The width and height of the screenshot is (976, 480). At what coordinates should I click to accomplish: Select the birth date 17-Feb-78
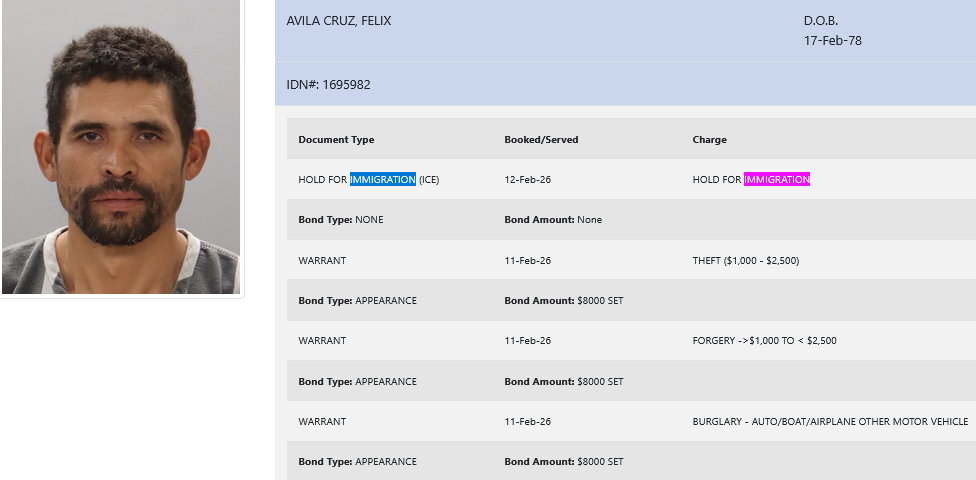[832, 41]
